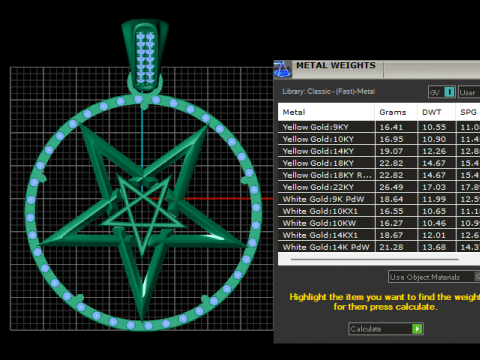The height and width of the screenshot is (360, 480).
Task: Click the Metal Weights flask icon
Action: (x=283, y=69)
